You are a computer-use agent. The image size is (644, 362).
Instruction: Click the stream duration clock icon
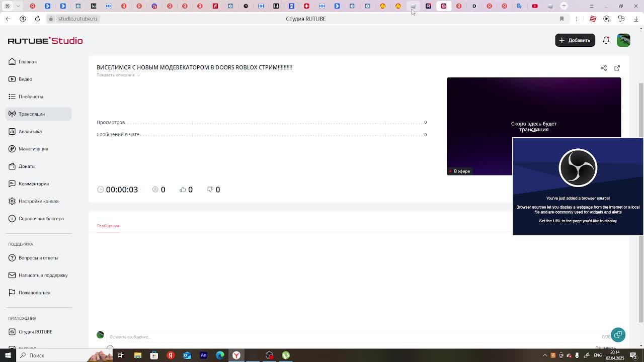pyautogui.click(x=101, y=190)
